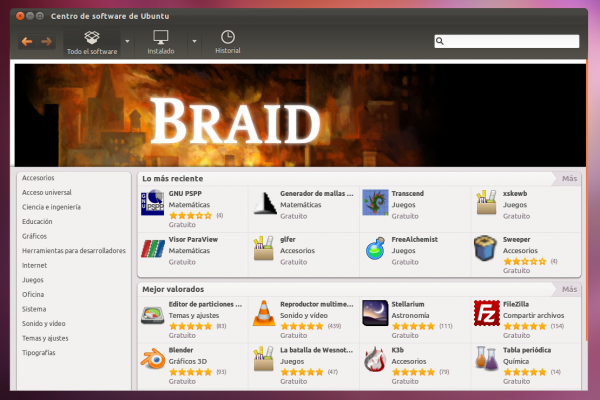600x400 pixels.
Task: Show more in Lo más reciente
Action: [569, 179]
